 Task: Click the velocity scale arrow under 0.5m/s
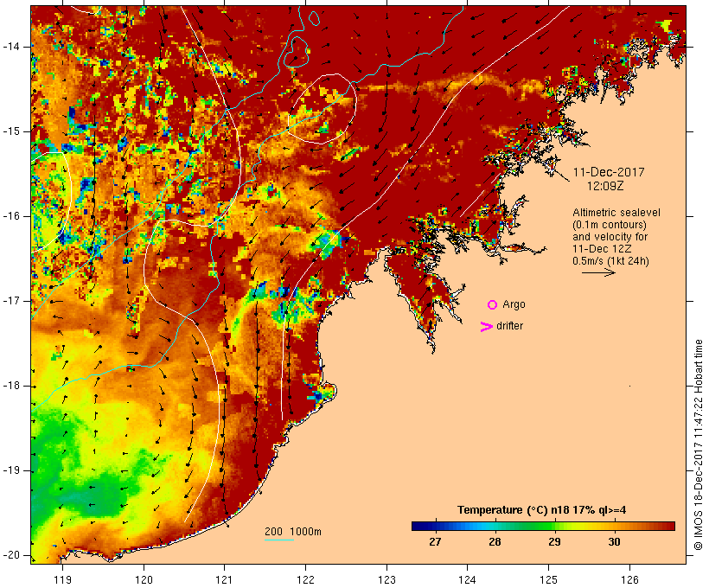click(x=598, y=272)
